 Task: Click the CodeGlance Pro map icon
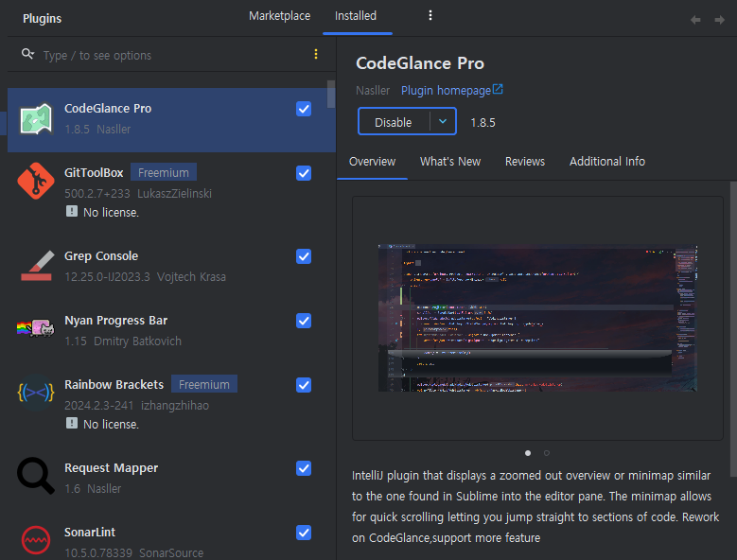pyautogui.click(x=36, y=119)
